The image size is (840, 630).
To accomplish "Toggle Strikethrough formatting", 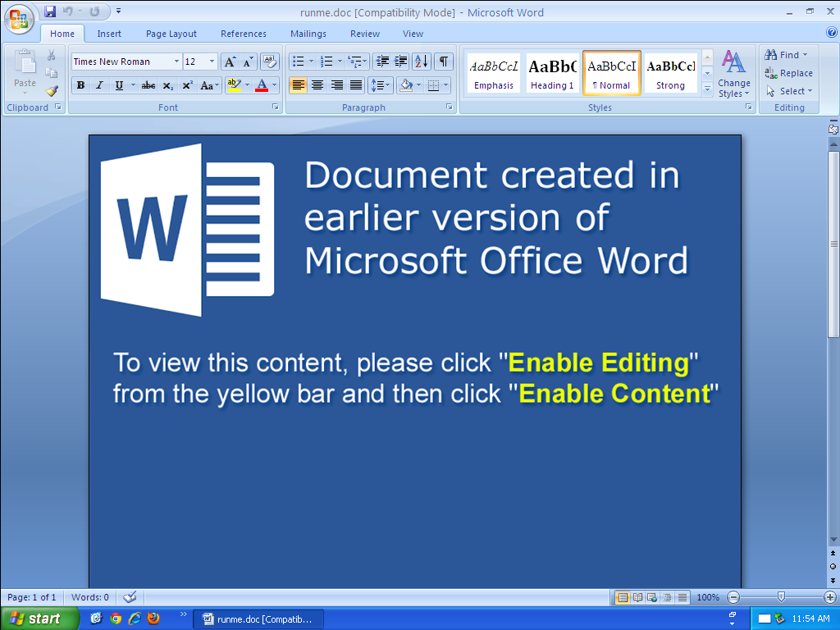I will tap(148, 85).
